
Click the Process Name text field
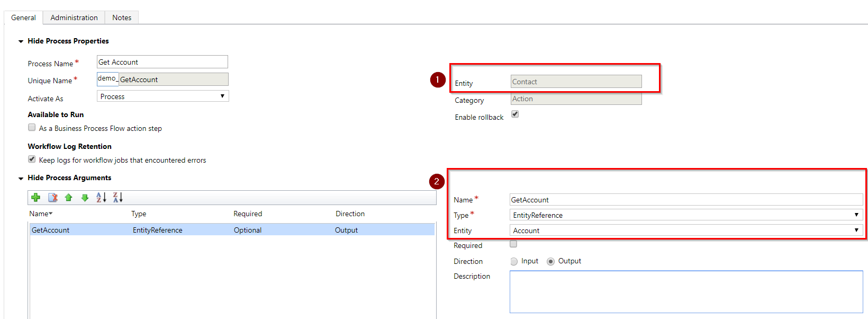click(x=162, y=62)
